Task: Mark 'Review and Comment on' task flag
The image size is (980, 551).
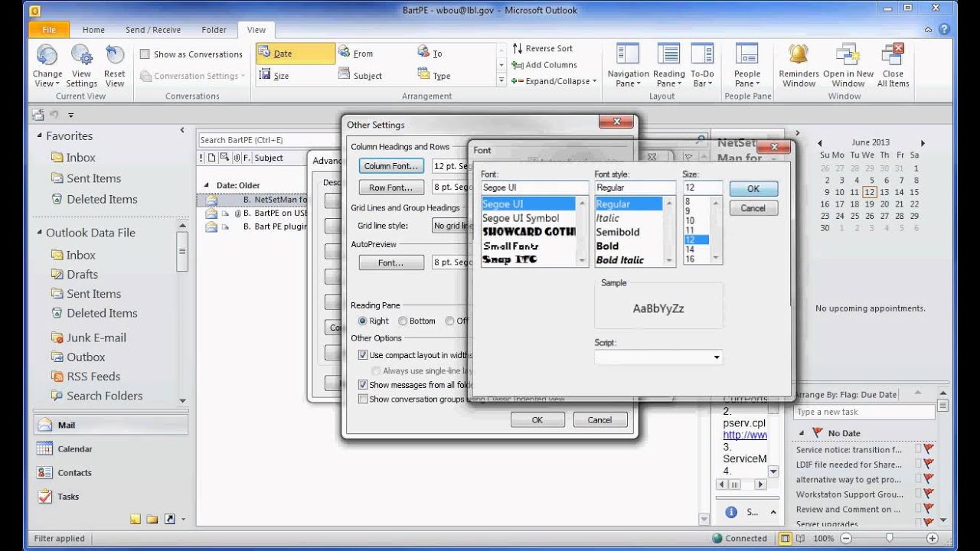Action: [929, 509]
